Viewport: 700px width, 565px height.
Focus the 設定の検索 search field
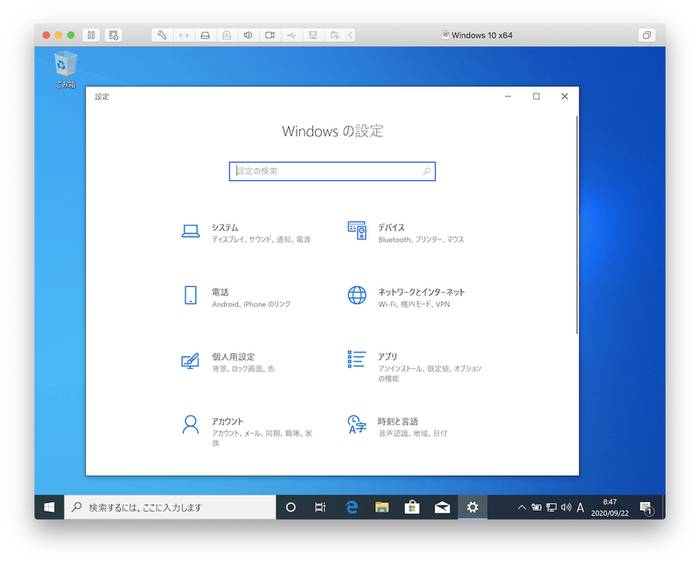coord(332,171)
